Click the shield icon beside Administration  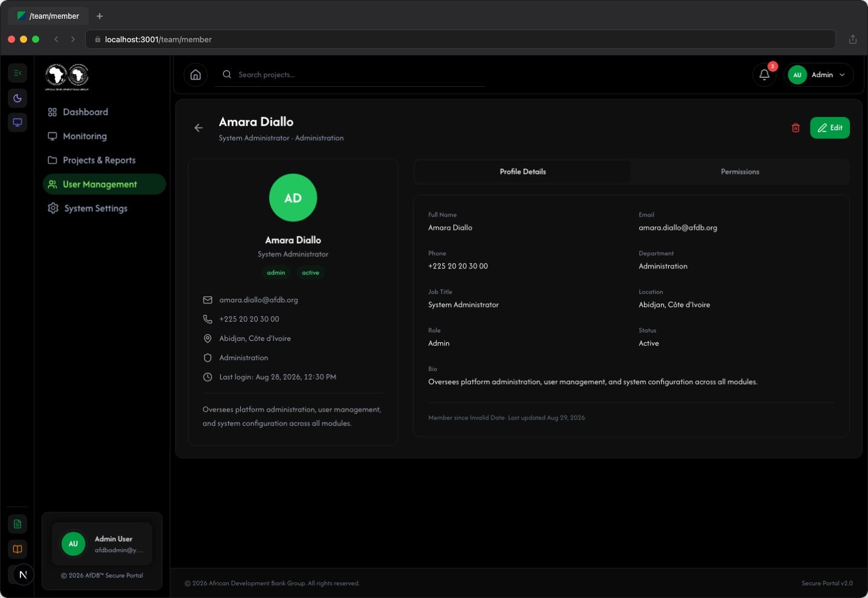point(208,358)
